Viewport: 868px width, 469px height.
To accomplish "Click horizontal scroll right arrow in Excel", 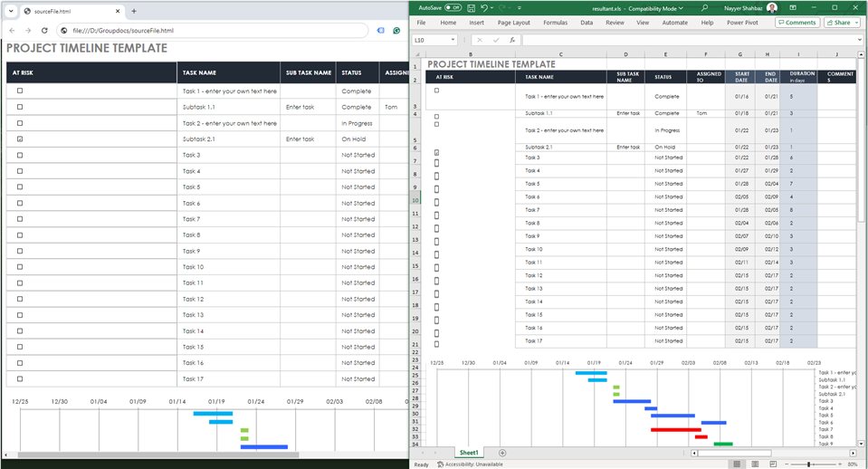I will pos(853,453).
